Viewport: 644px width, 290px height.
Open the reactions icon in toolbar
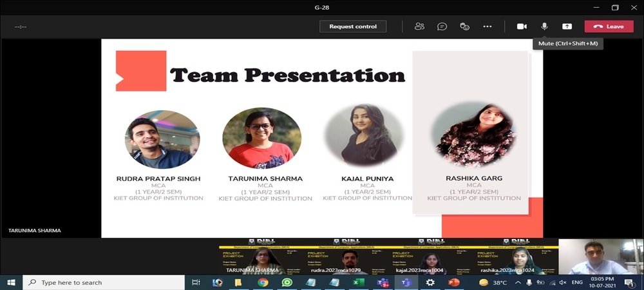click(x=464, y=26)
